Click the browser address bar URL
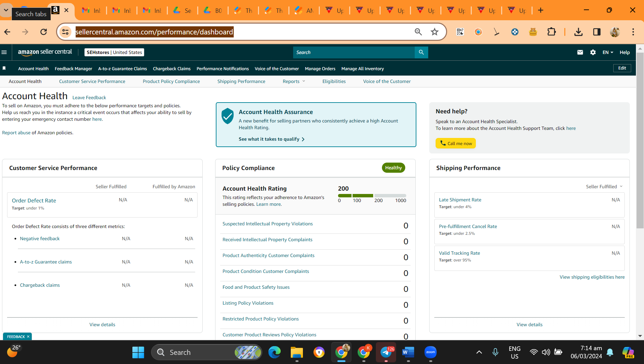644x364 pixels. [154, 32]
